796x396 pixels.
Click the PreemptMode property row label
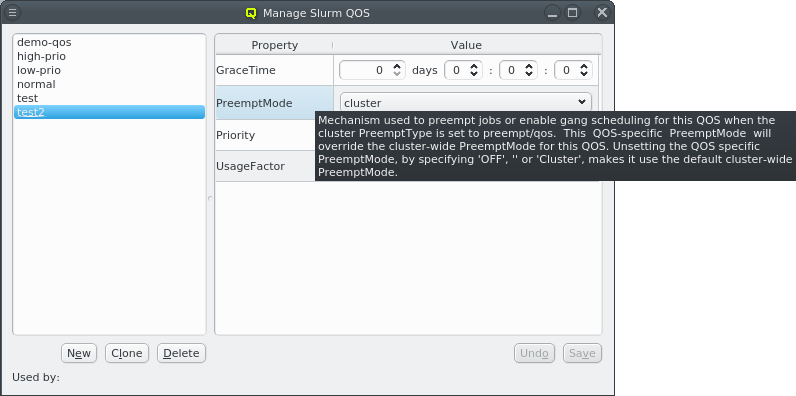point(254,103)
